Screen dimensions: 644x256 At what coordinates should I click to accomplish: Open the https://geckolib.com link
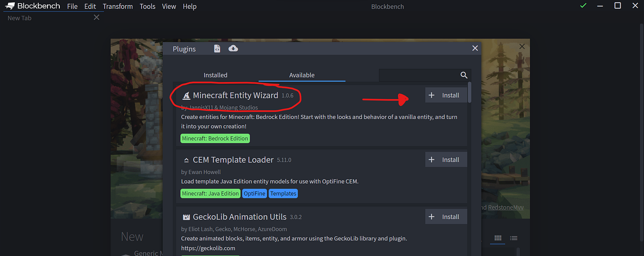[x=208, y=248]
